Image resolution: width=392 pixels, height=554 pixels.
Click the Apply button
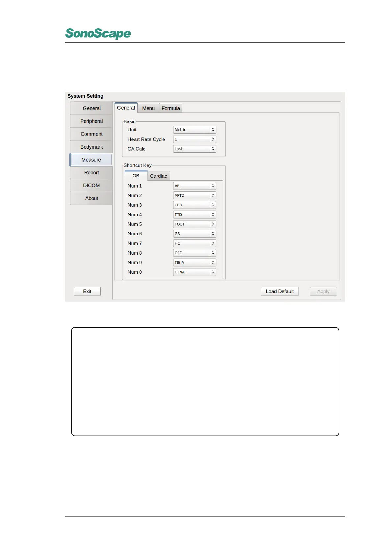coord(323,291)
